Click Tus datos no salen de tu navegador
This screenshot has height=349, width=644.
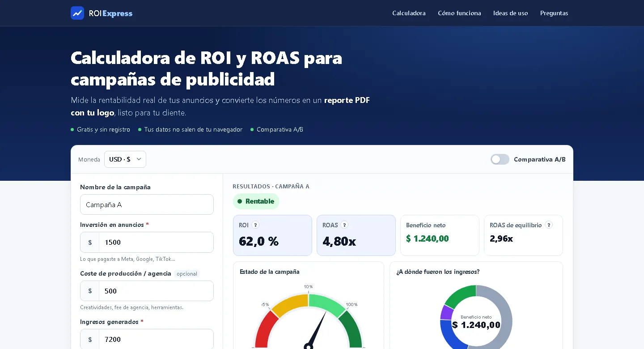[193, 129]
